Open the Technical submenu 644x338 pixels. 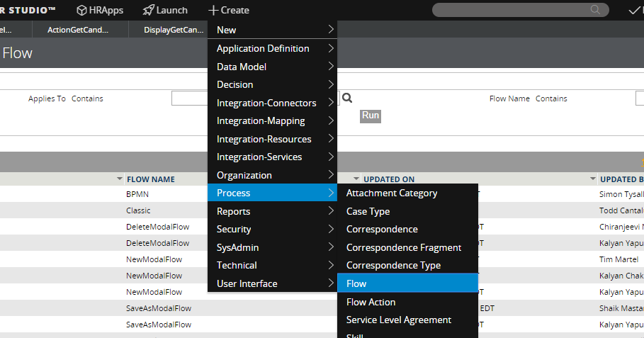[x=272, y=265]
